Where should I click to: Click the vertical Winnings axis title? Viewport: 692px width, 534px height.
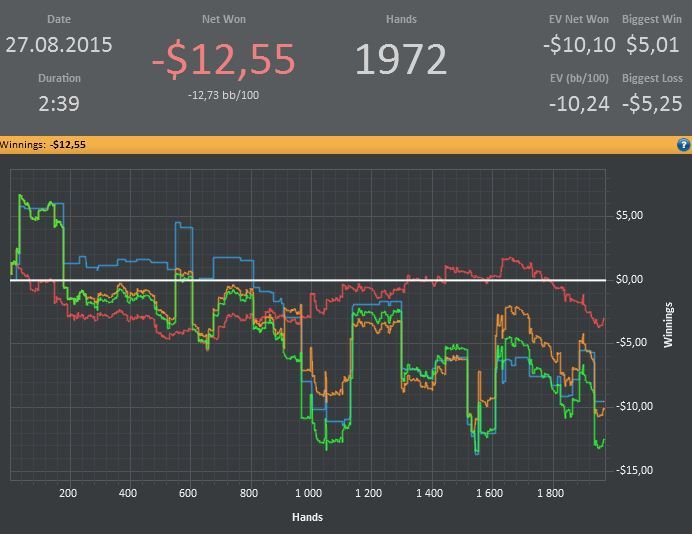tap(668, 325)
